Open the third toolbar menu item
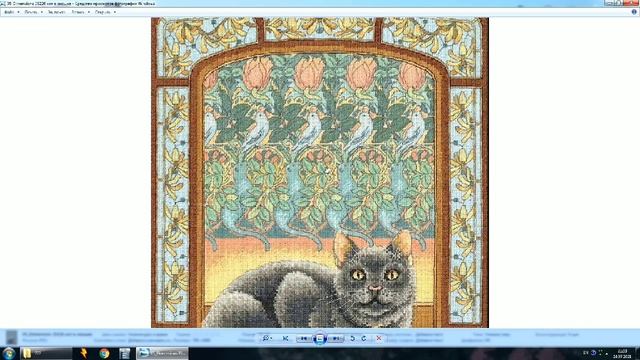This screenshot has height=360, width=640. [56, 12]
